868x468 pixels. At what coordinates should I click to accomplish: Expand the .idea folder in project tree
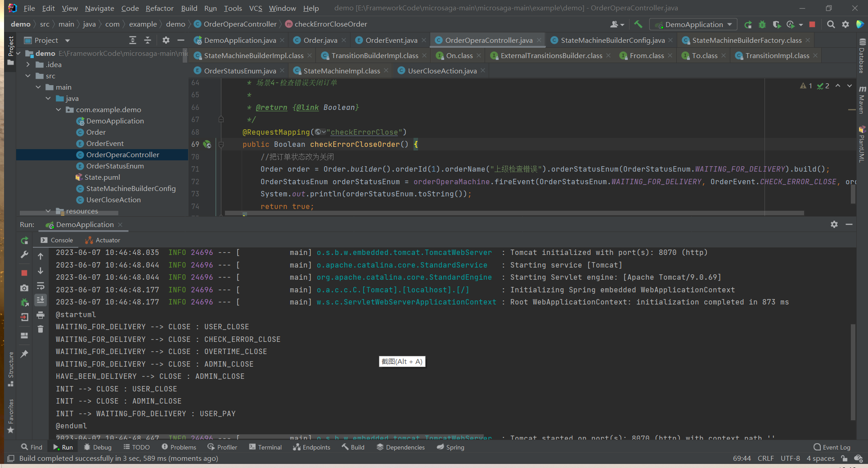[x=28, y=65]
